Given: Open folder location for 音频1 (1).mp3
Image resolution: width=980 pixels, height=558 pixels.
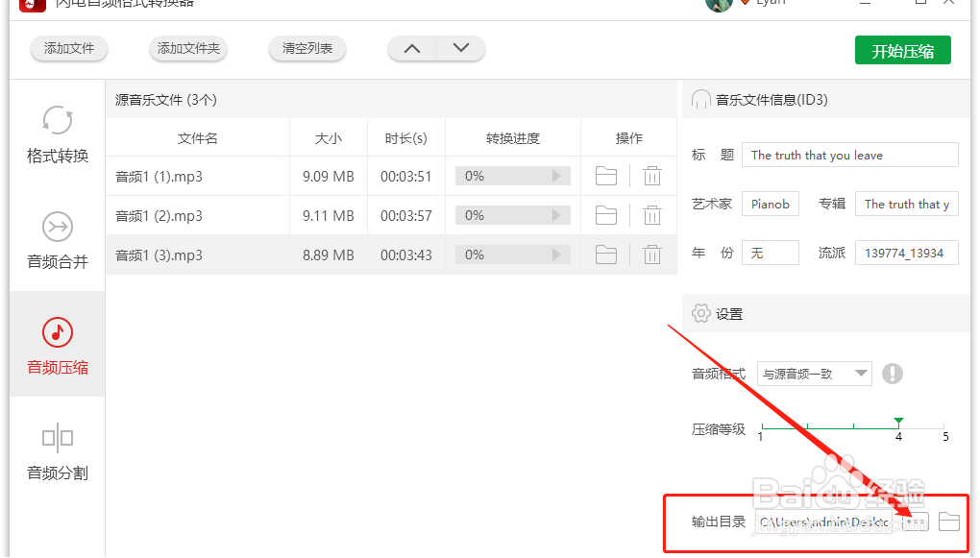Looking at the screenshot, I should pos(605,175).
